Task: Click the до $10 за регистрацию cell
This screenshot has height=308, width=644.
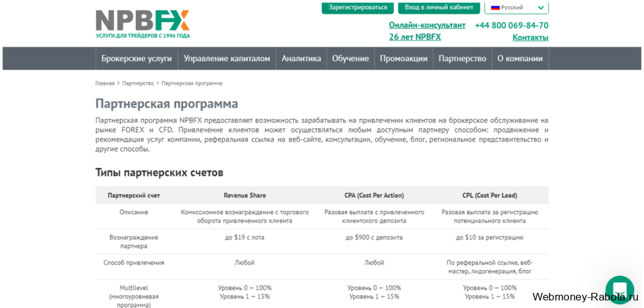Action: click(x=490, y=237)
